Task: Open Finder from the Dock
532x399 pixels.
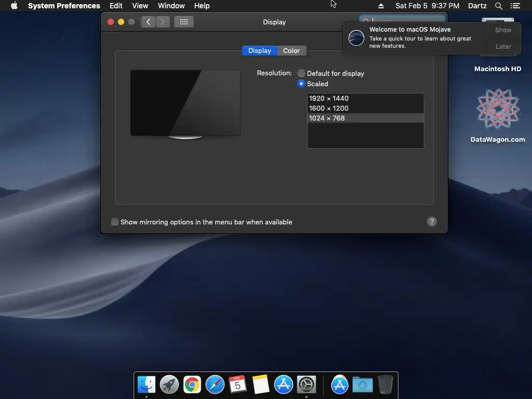Action: [x=146, y=385]
